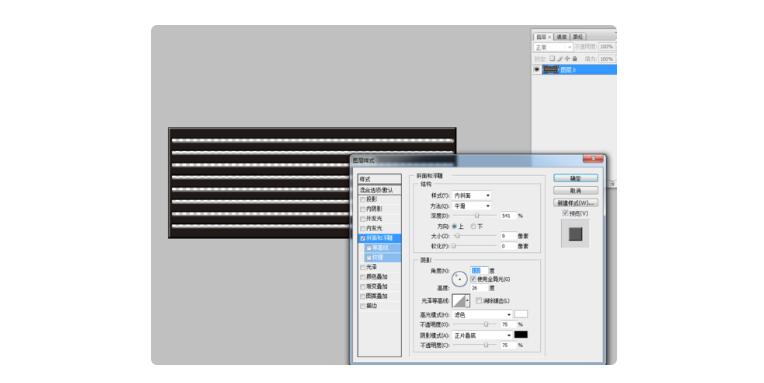Enable Drop Shadow (投影) checkbox

(x=363, y=199)
